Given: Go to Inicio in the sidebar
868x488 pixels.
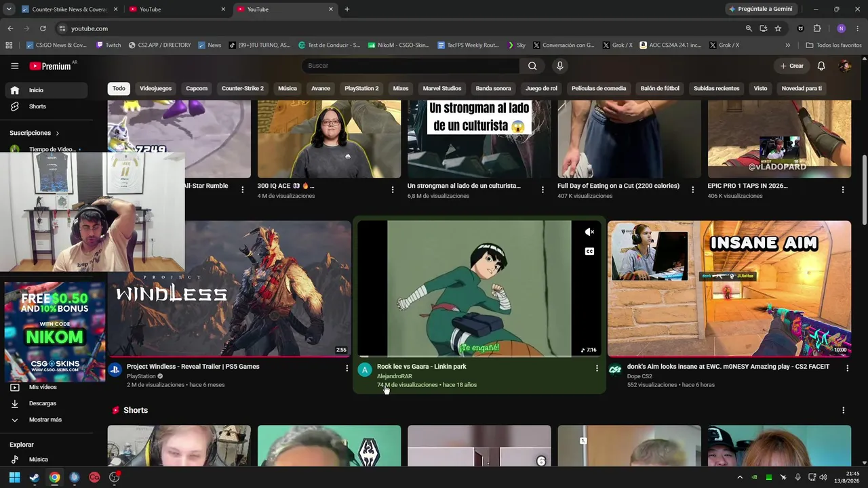Looking at the screenshot, I should (45, 90).
